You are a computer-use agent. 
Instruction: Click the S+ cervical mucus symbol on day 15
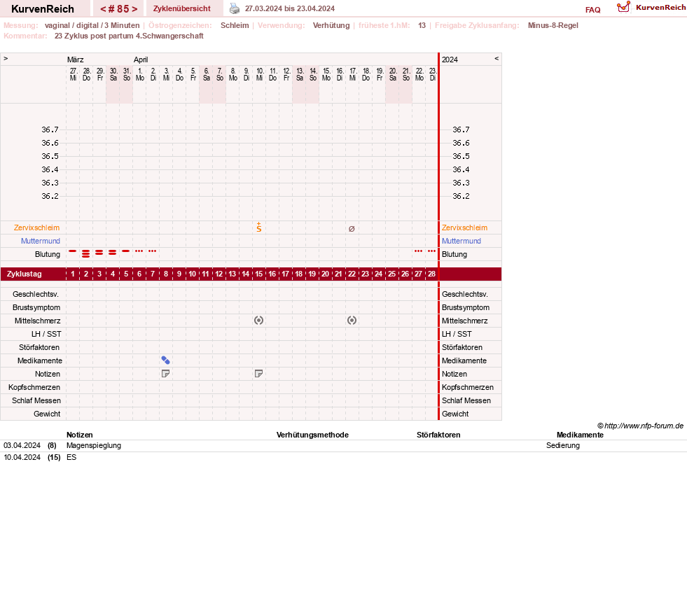click(259, 227)
